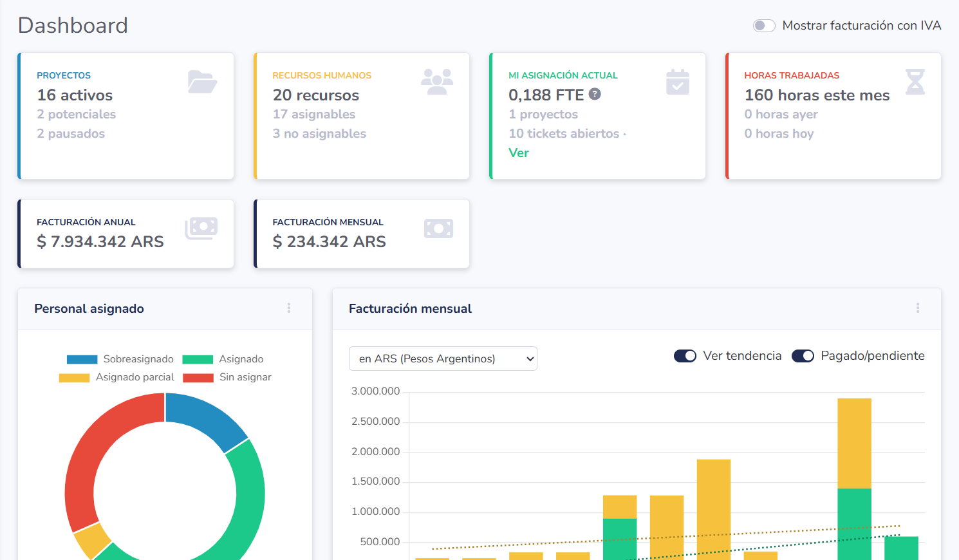Open the Personal asignado options menu icon
The height and width of the screenshot is (560, 959).
(x=289, y=308)
